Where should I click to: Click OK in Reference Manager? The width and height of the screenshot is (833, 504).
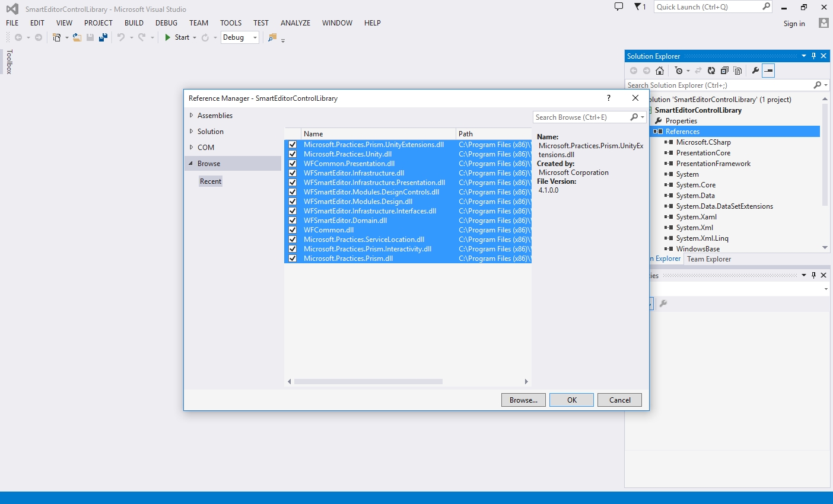point(571,400)
